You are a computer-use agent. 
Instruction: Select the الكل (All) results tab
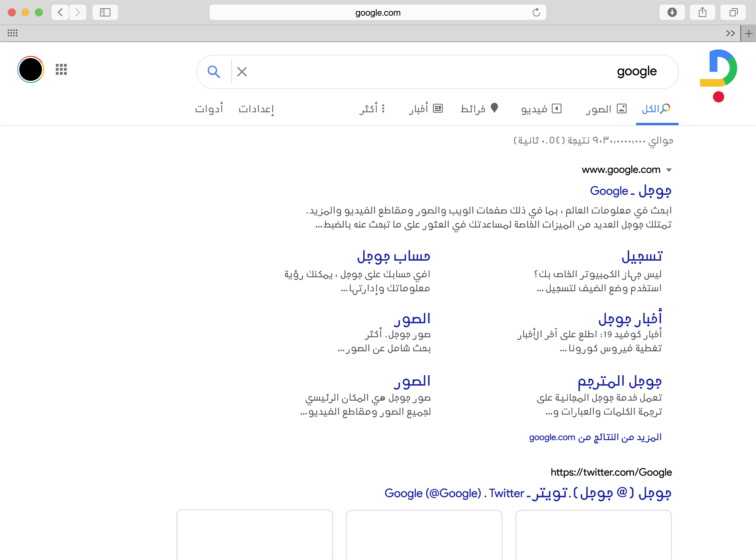[656, 109]
